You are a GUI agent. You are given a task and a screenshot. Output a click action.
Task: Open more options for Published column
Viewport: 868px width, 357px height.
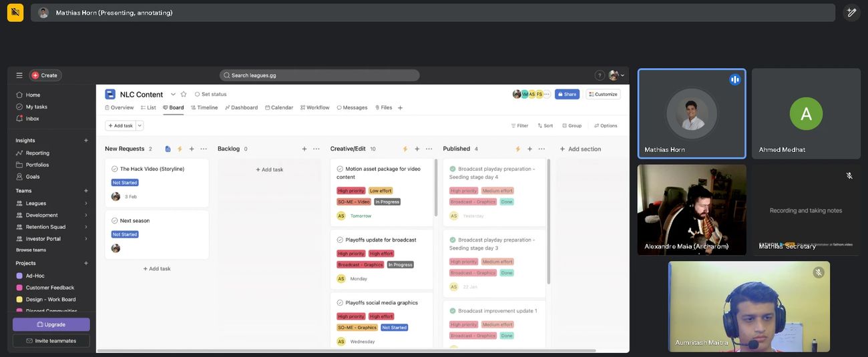point(541,149)
